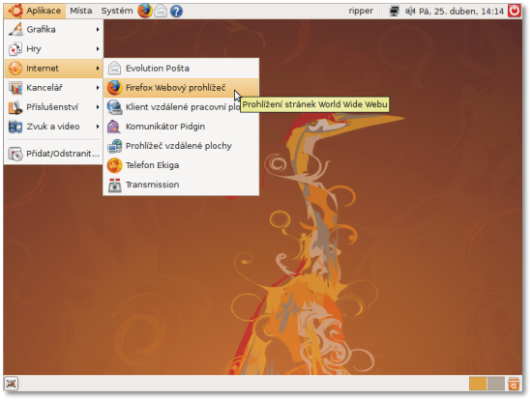Expand the Kancelář submenu arrow
532x401 pixels.
[x=98, y=88]
